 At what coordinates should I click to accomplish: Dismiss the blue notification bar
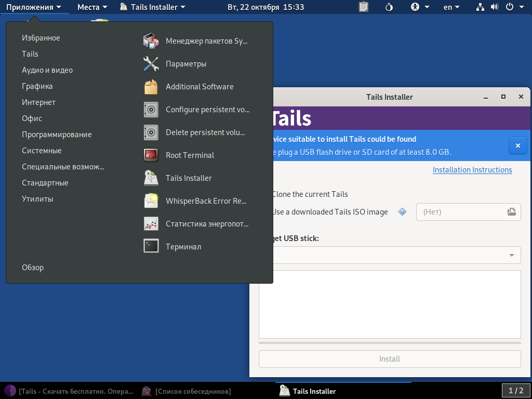(x=518, y=145)
